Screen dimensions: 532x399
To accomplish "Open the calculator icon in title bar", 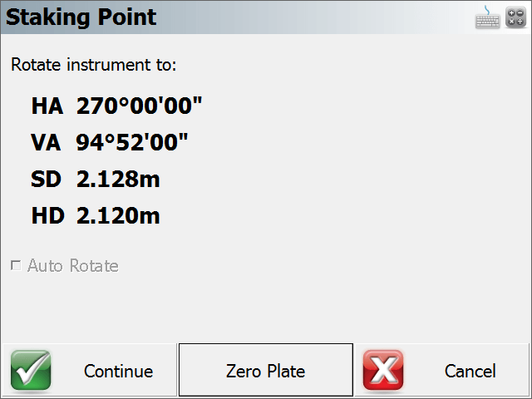I will (x=515, y=17).
